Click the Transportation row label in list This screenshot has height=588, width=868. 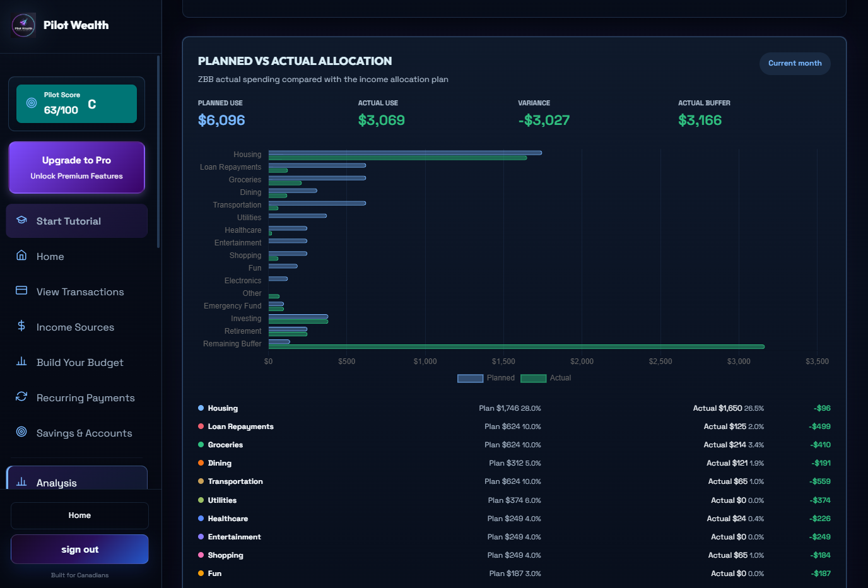(235, 481)
